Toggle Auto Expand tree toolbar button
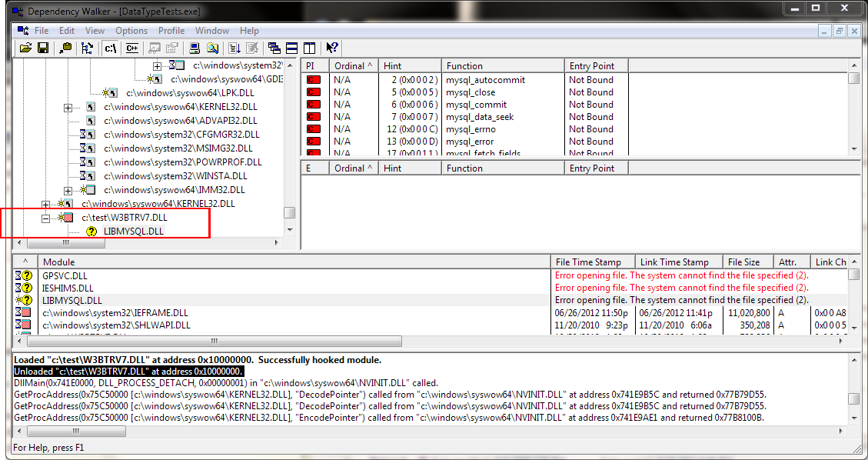 (88, 48)
